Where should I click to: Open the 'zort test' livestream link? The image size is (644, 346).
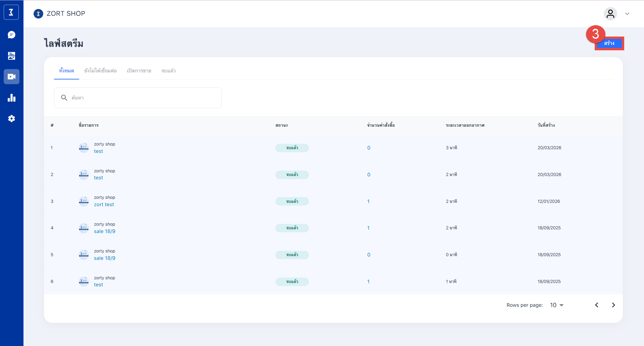104,205
